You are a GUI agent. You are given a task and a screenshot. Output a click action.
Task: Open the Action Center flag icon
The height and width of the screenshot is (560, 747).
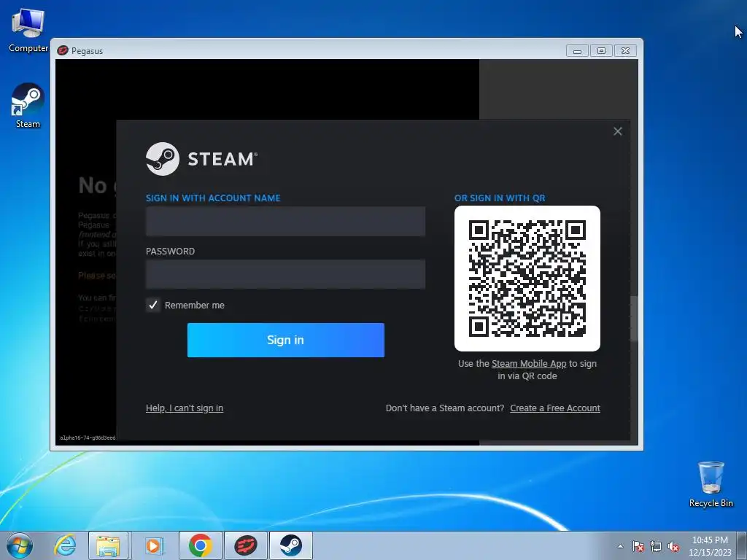click(638, 546)
